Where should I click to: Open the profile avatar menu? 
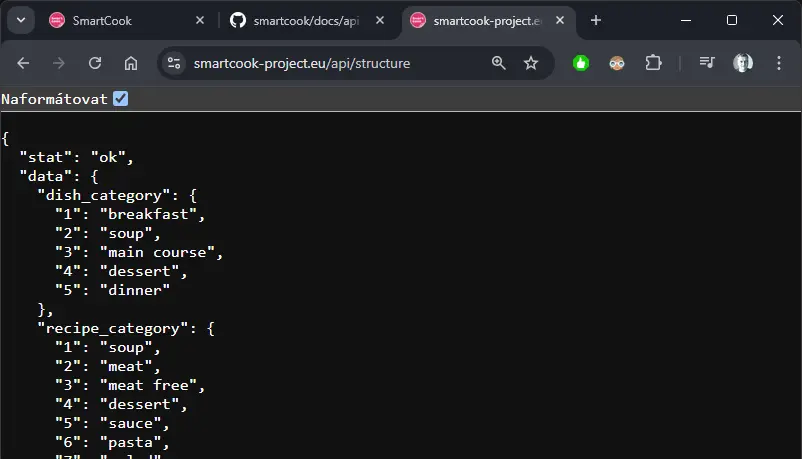point(743,63)
